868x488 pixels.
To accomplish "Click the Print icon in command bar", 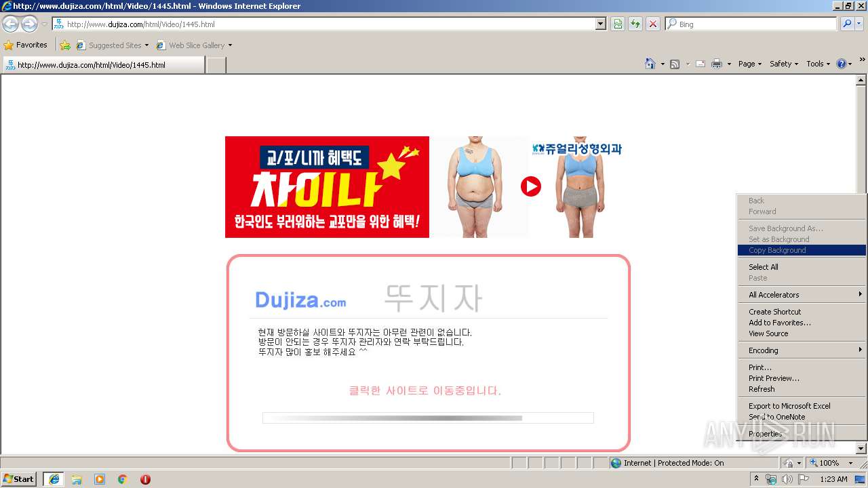I will (717, 64).
